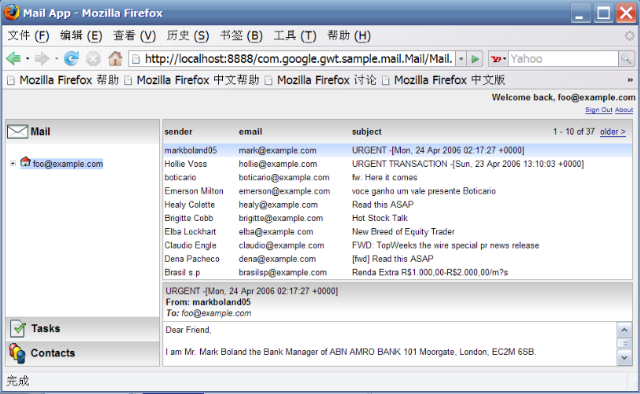Click the green Go arrow beside address bar
This screenshot has width=640, height=394.
pyautogui.click(x=475, y=59)
